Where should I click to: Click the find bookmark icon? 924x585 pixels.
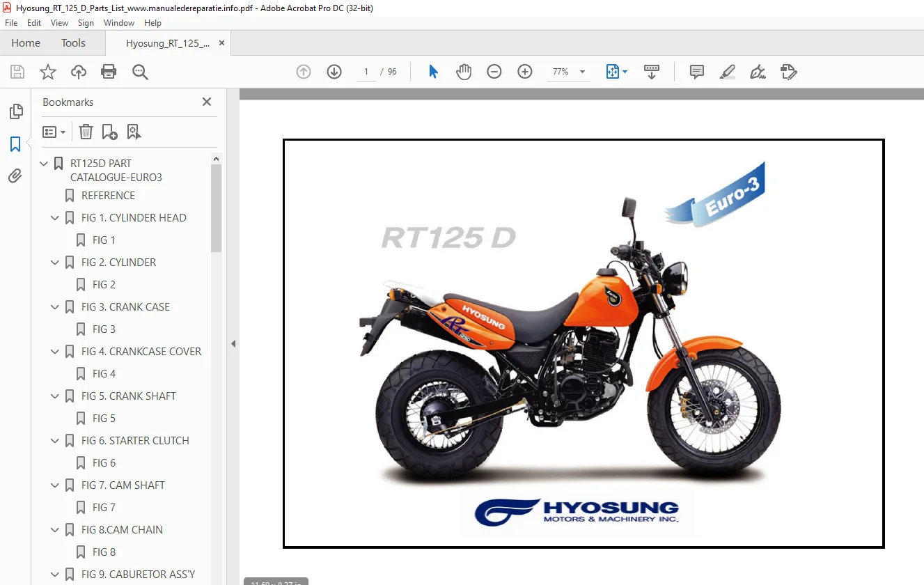134,132
